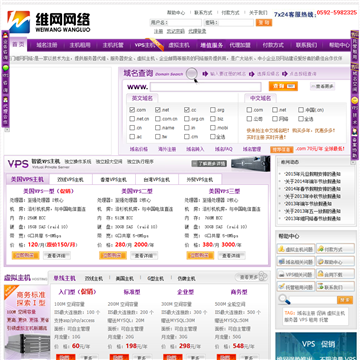This screenshot has width=360, height=360.
Task: Select the 首页 navigation tab
Action: point(18,45)
